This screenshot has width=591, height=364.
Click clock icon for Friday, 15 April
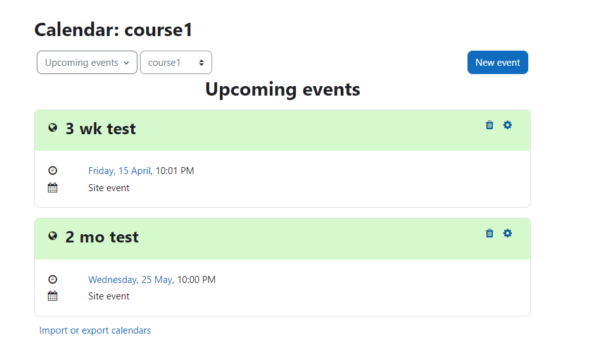click(53, 171)
